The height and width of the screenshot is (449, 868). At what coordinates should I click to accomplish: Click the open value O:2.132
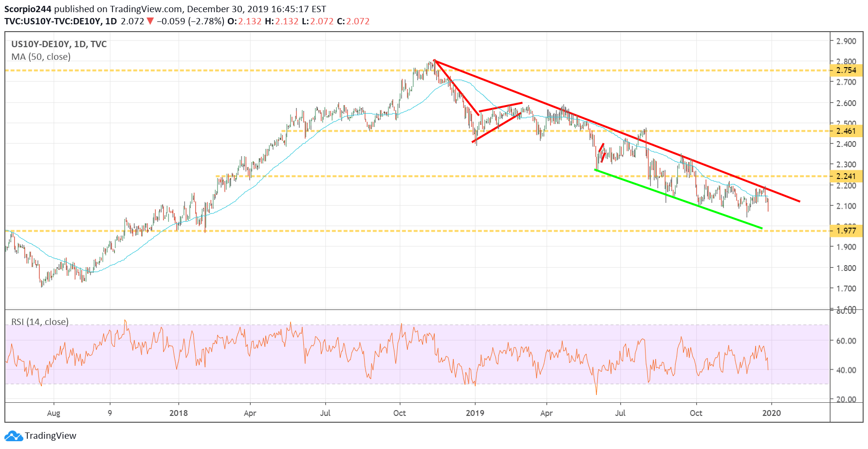(244, 21)
